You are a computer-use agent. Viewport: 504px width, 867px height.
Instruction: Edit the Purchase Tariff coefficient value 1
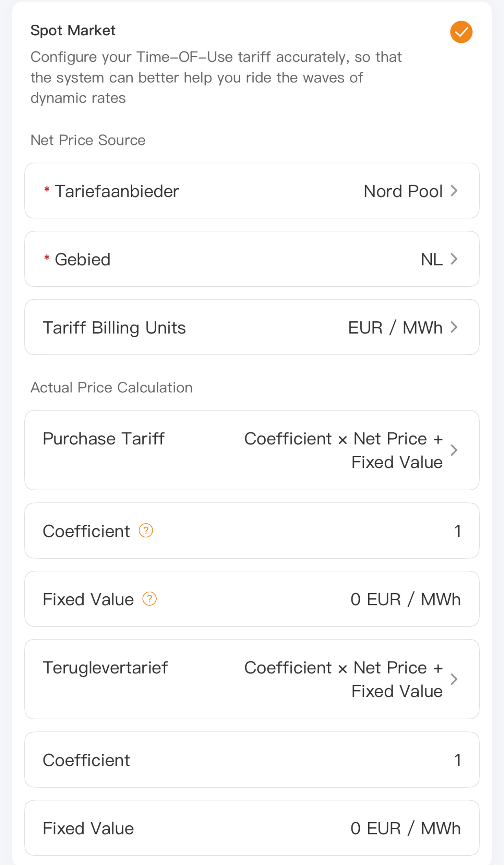(457, 531)
